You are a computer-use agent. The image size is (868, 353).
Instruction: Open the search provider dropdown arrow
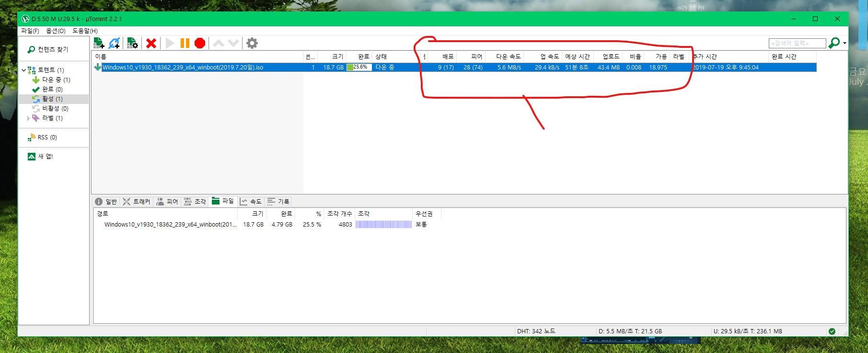tap(845, 43)
